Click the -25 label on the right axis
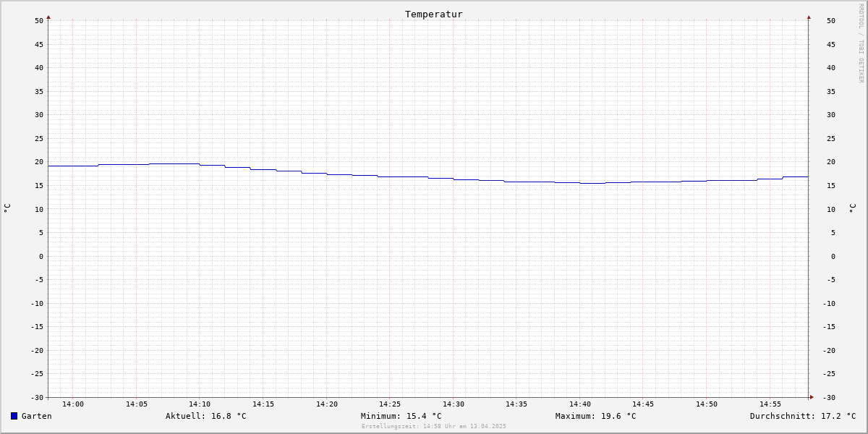 pos(829,374)
